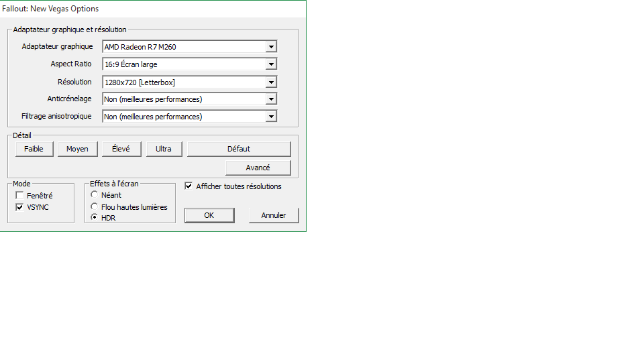
Task: Open the Adaptateur graphique dropdown arrow
Action: tap(271, 47)
